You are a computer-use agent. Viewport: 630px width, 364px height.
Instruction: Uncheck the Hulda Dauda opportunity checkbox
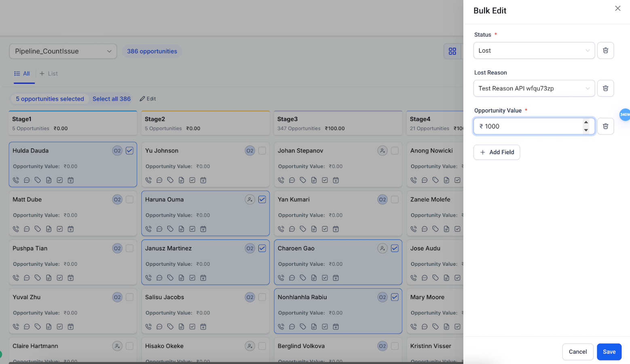click(129, 150)
